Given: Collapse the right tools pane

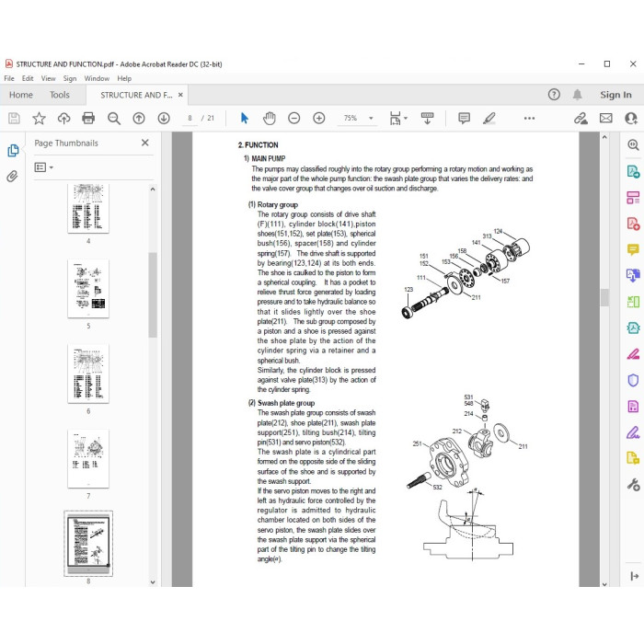Looking at the screenshot, I should click(x=634, y=576).
